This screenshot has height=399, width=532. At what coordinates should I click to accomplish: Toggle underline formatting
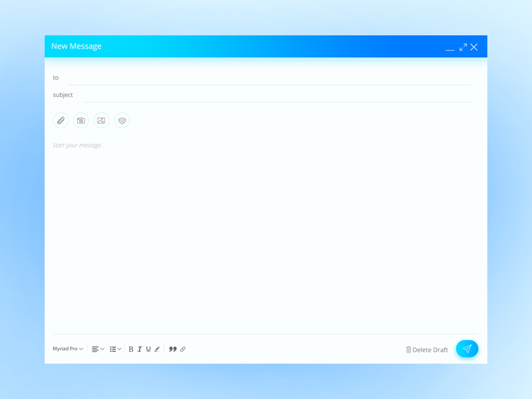[148, 348]
